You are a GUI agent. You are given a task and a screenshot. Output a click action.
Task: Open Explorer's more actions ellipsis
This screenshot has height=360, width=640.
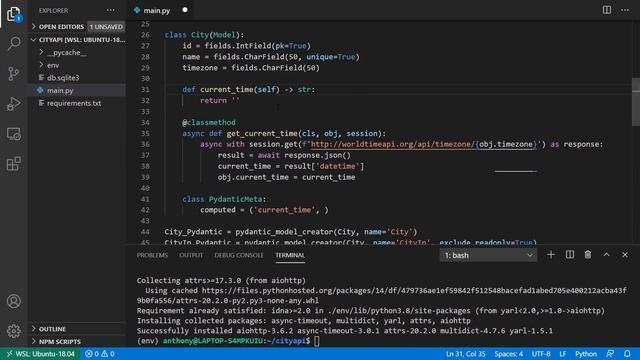pos(111,10)
